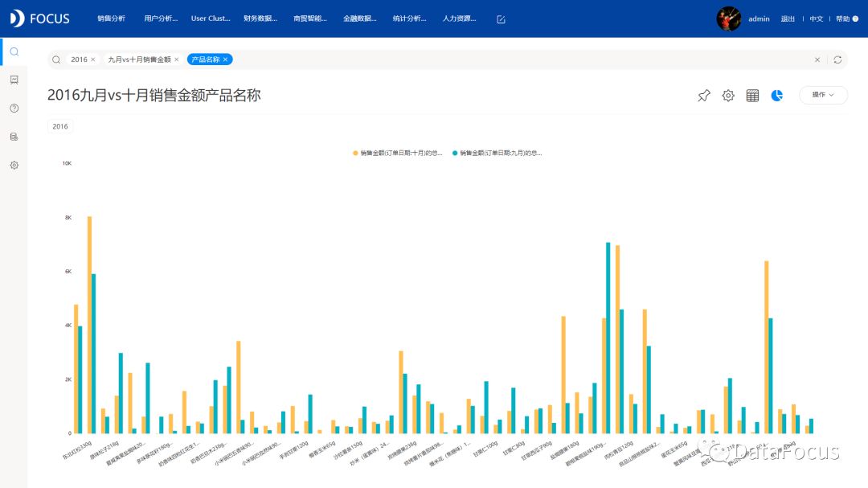Toggle the October sales legend item
Image resolution: width=868 pixels, height=488 pixels.
click(398, 153)
